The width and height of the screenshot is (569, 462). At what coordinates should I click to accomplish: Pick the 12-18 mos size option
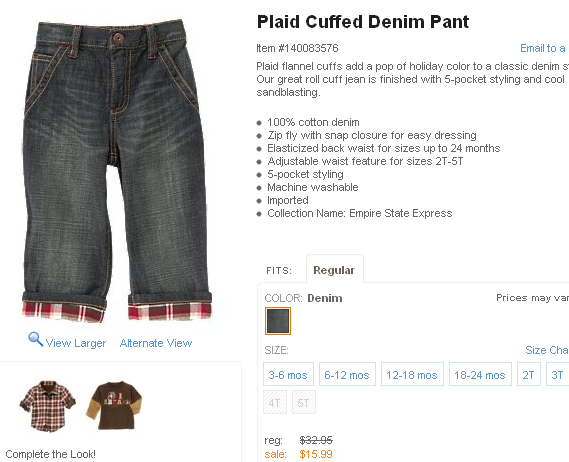point(412,374)
